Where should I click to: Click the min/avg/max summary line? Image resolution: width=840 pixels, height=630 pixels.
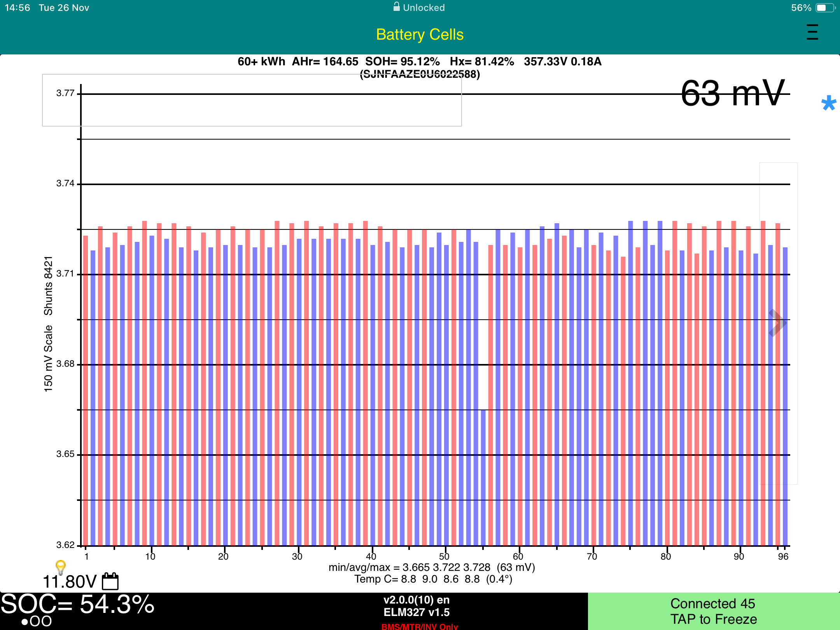pyautogui.click(x=432, y=567)
